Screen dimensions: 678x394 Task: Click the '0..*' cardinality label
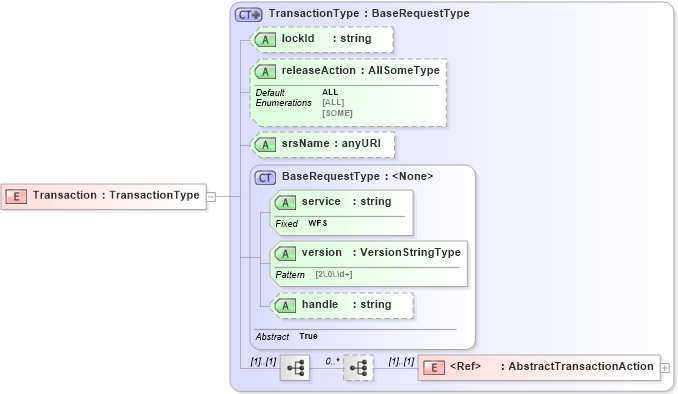(x=333, y=361)
